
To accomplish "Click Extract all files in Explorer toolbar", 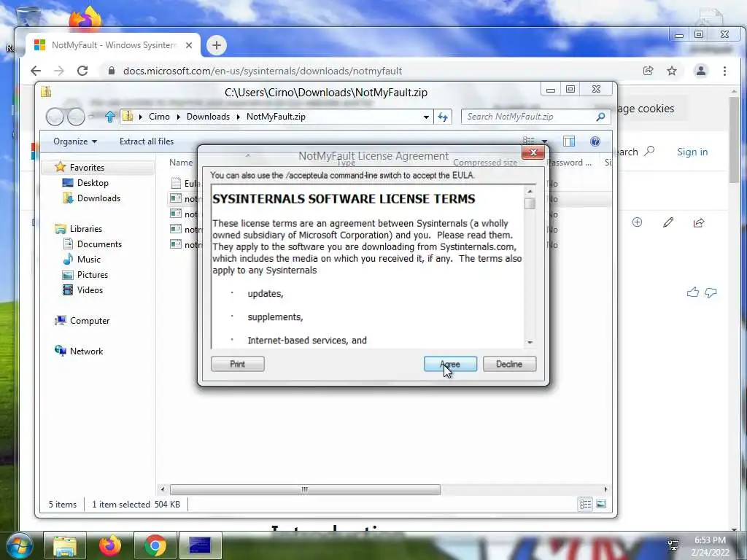I will point(146,141).
